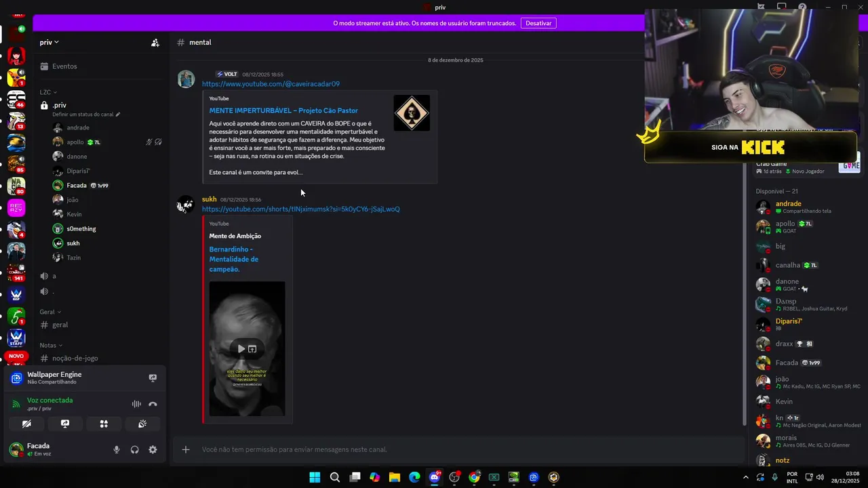Screen dimensions: 868x488
Task: Click the Facada user panel avatar
Action: pyautogui.click(x=16, y=449)
